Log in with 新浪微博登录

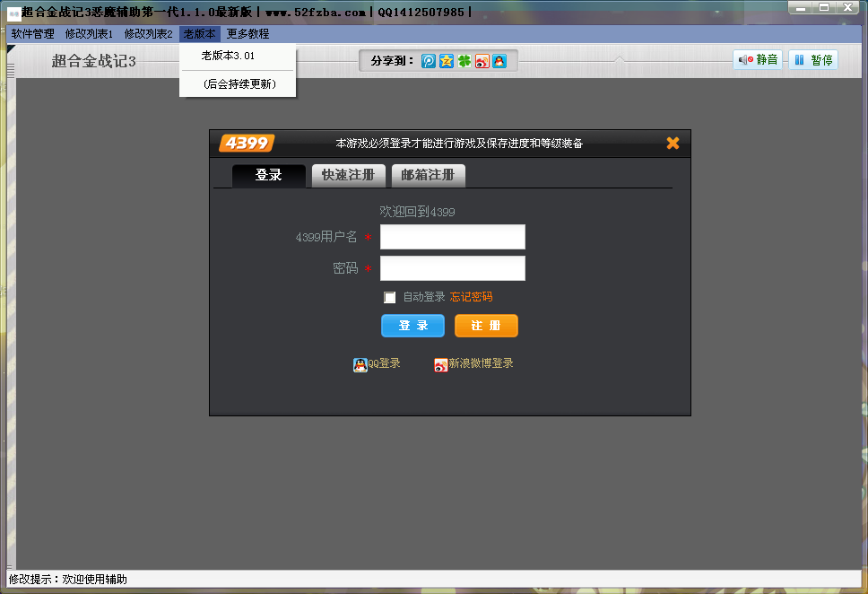click(x=473, y=364)
